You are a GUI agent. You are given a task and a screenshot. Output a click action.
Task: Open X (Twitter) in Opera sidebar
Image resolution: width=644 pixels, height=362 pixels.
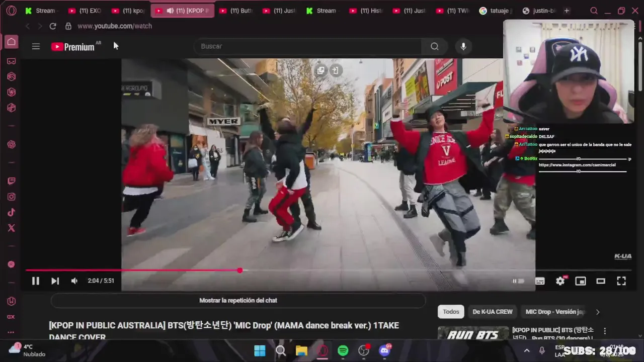tap(11, 228)
